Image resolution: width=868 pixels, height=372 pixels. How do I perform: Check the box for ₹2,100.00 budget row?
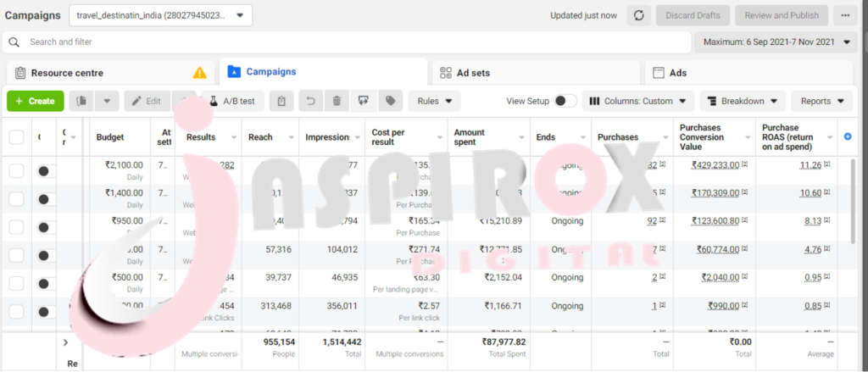(x=17, y=170)
